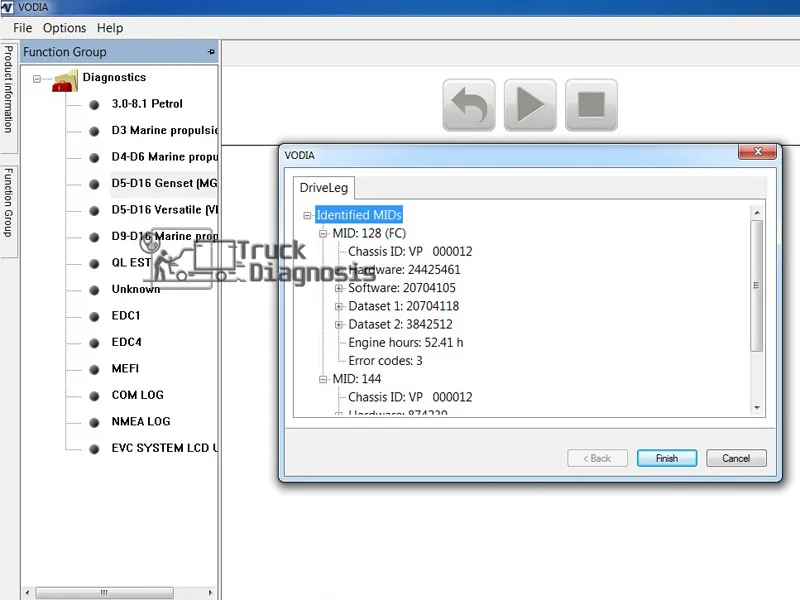Click Hardware: 24425461 row
This screenshot has width=800, height=600.
coord(404,270)
